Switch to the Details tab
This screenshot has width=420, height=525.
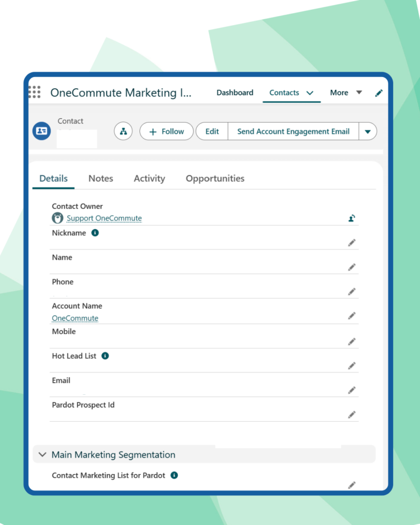point(54,178)
